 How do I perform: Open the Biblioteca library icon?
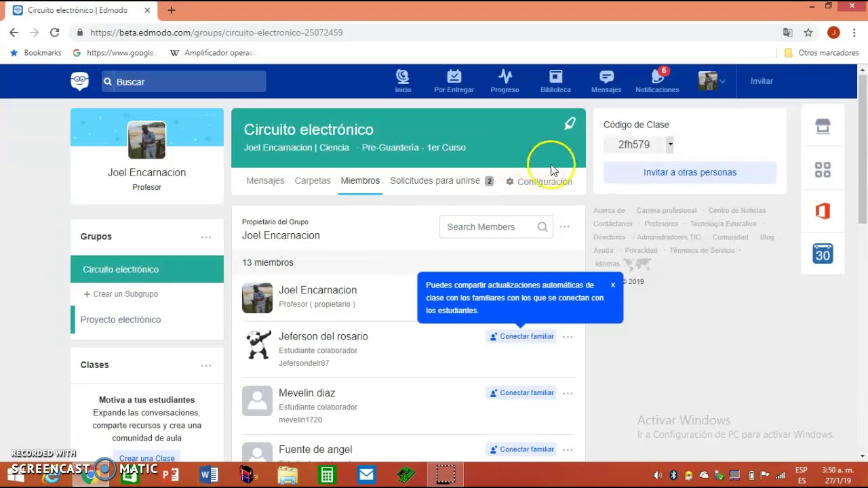point(555,81)
